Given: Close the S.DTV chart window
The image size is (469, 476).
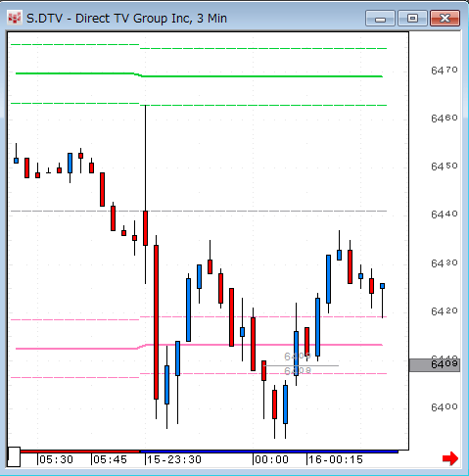Looking at the screenshot, I should click(446, 19).
